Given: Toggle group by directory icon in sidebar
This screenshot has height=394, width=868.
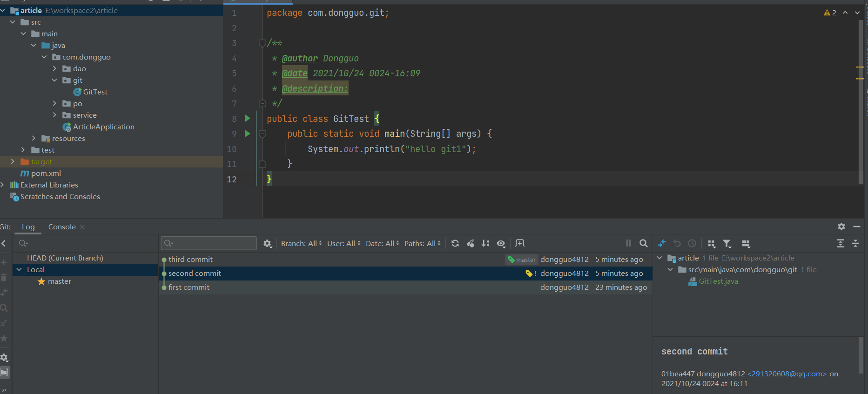Looking at the screenshot, I should tap(4, 372).
